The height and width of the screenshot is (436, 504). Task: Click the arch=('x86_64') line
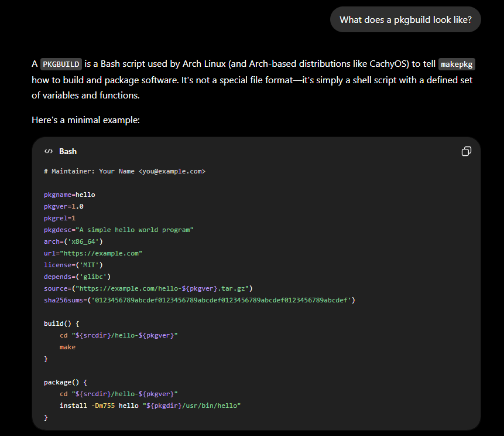(x=73, y=241)
